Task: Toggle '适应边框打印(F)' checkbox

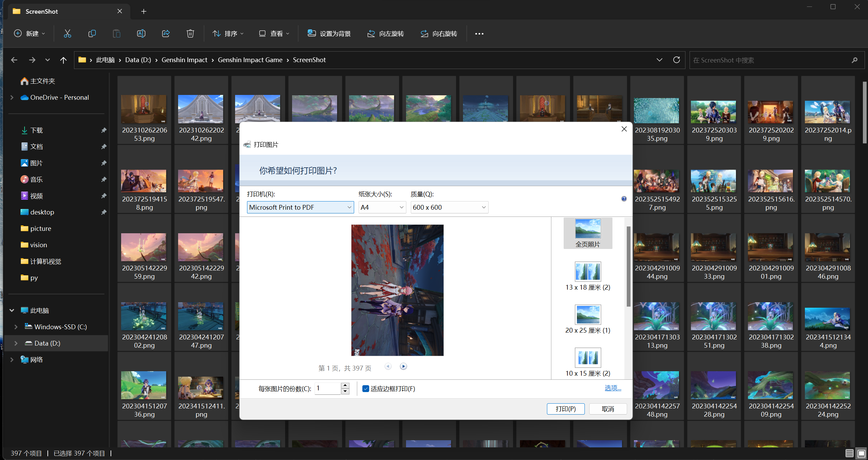Action: point(365,388)
